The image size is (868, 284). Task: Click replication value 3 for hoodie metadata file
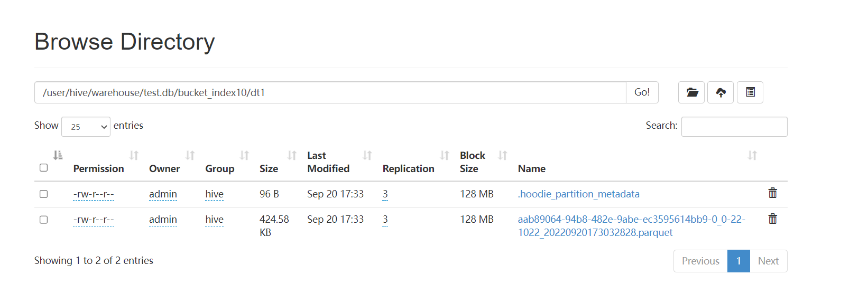click(385, 194)
